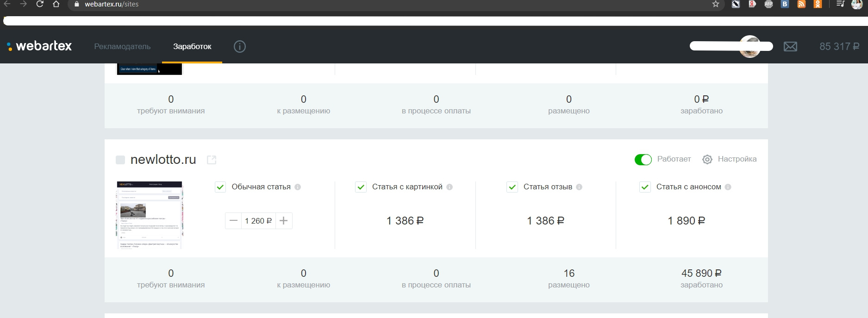
Task: Toggle the Работает switch for newlotto.ru
Action: click(x=643, y=160)
